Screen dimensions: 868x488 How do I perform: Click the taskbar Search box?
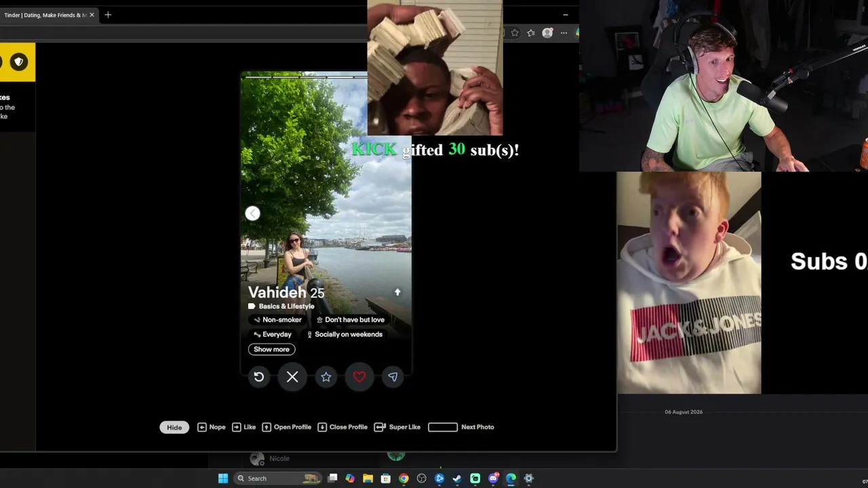point(278,479)
